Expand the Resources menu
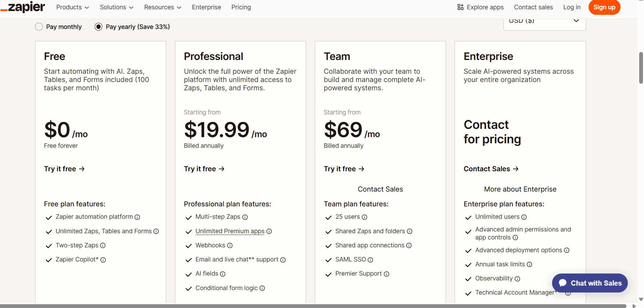Screen dimensions: 644x308 [x=163, y=7]
